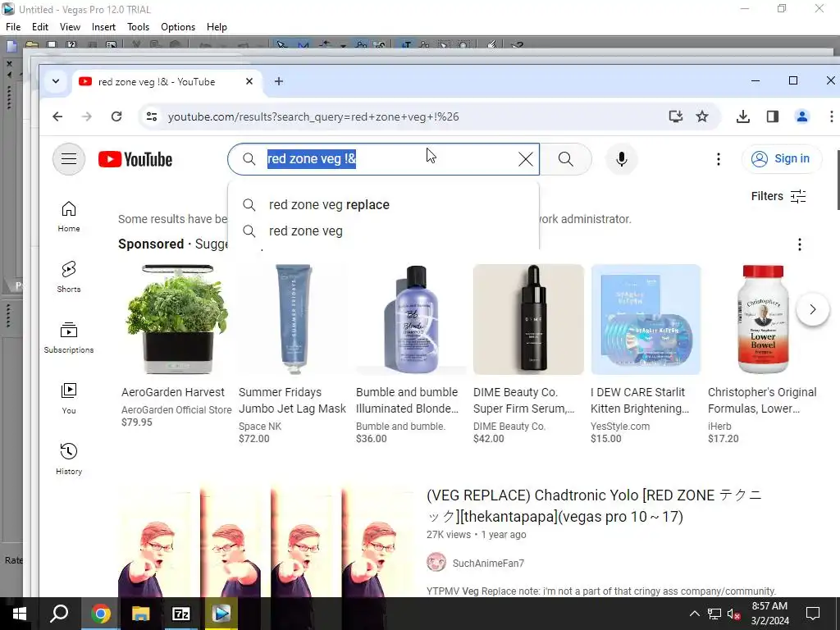Image resolution: width=840 pixels, height=630 pixels.
Task: Open a new browser tab
Action: tap(279, 81)
